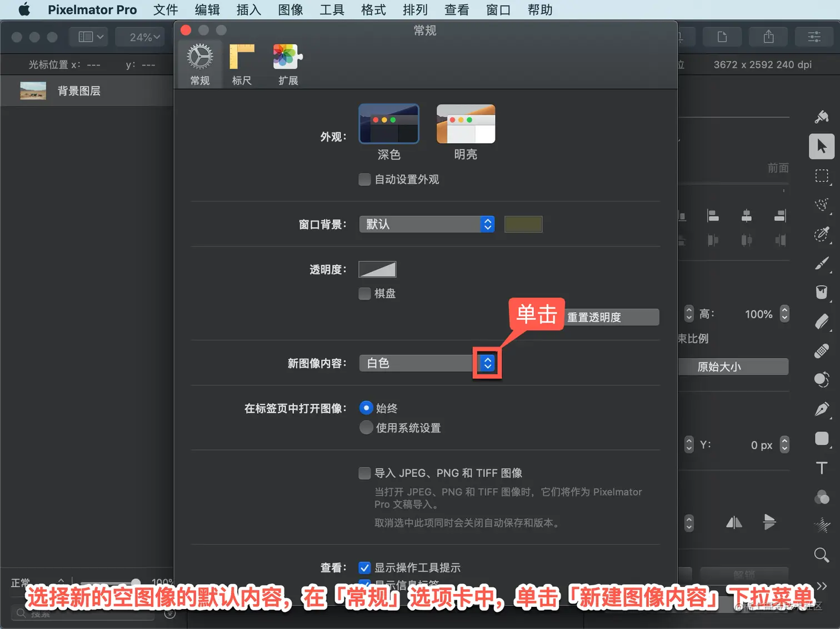Click the layer search field

click(83, 613)
